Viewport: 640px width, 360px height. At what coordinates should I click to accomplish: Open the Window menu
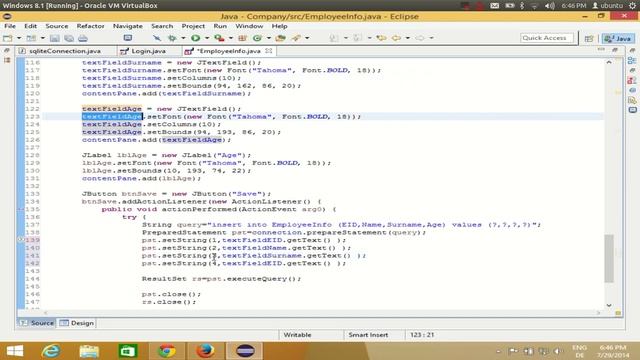point(249,26)
